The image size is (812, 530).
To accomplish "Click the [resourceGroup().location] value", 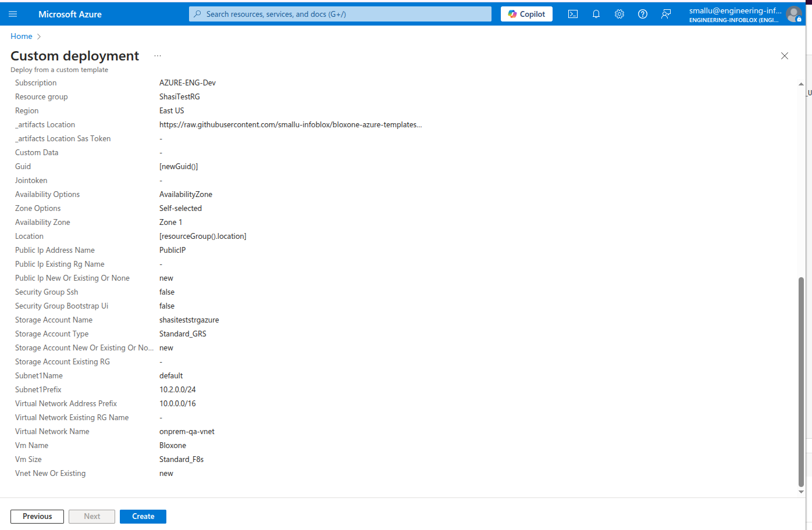I will (x=203, y=236).
